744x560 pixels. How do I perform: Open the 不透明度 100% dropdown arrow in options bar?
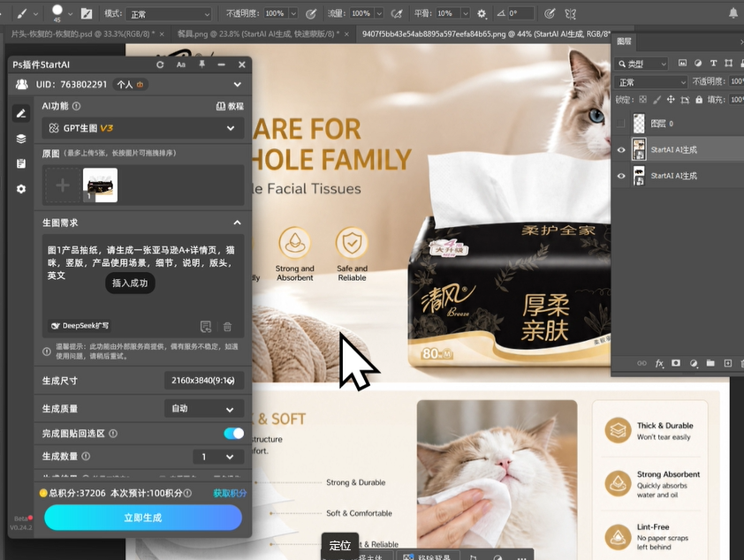[293, 14]
